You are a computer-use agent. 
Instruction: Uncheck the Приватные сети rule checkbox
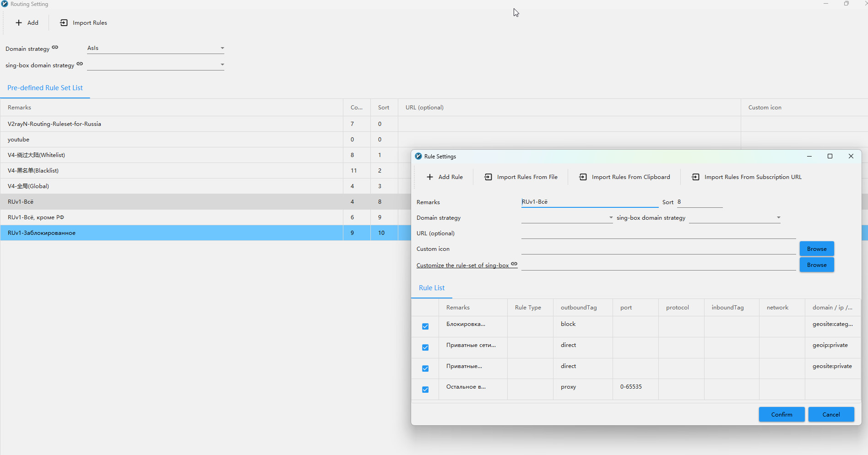pyautogui.click(x=425, y=347)
